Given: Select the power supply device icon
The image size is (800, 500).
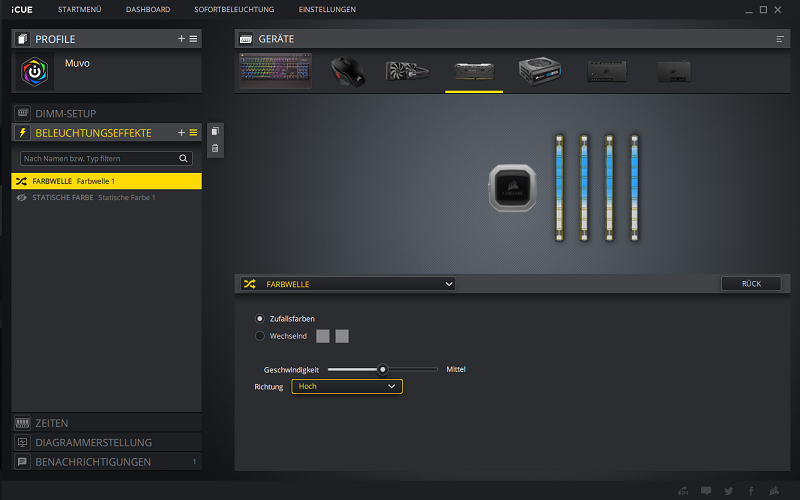Looking at the screenshot, I should (x=540, y=71).
